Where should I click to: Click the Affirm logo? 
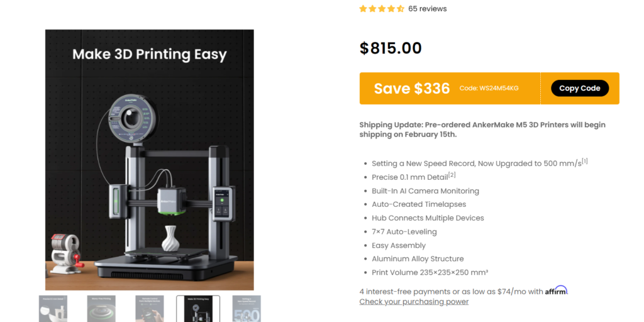coord(556,291)
